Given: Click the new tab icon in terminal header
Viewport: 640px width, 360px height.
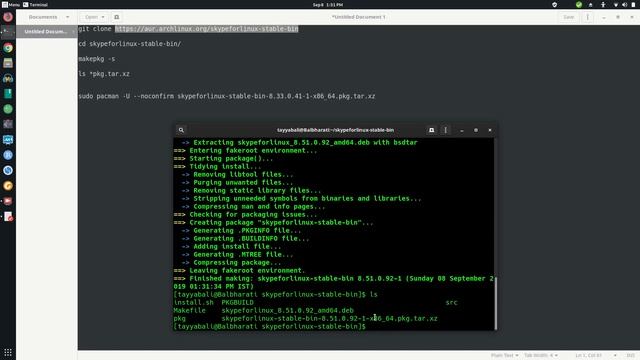Looking at the screenshot, I should pyautogui.click(x=431, y=130).
